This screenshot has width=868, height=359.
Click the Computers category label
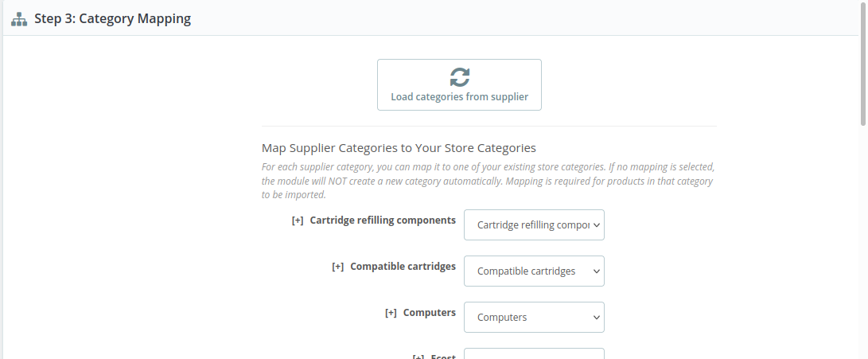pyautogui.click(x=430, y=313)
